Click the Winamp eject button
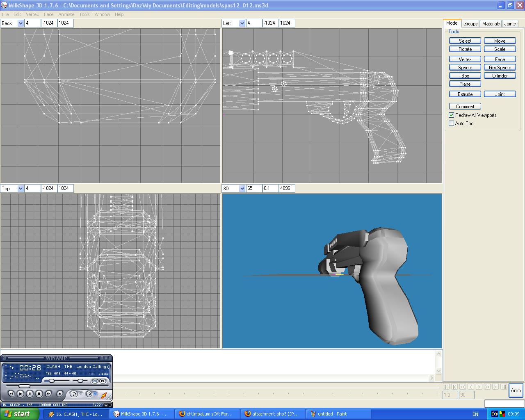Image resolution: width=525 pixels, height=420 pixels. click(59, 394)
